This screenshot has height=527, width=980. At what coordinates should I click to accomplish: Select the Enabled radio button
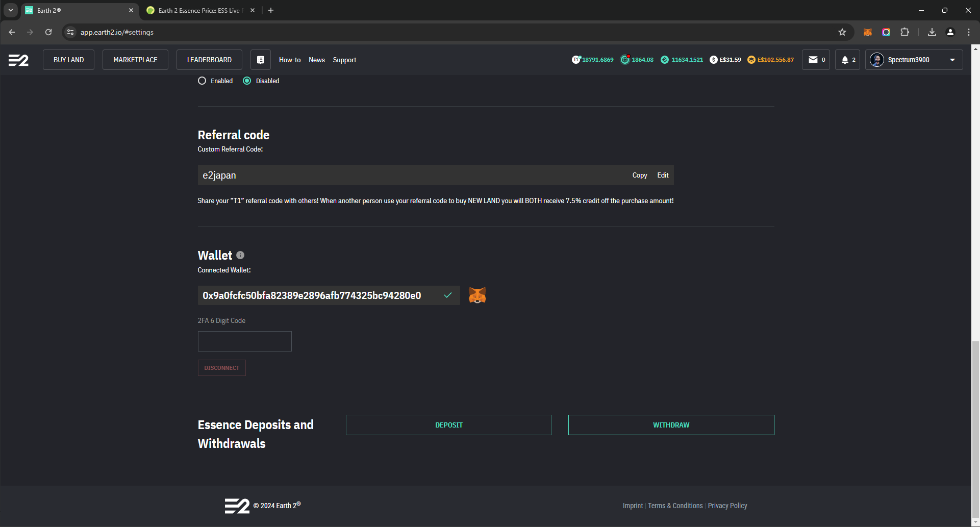[202, 81]
